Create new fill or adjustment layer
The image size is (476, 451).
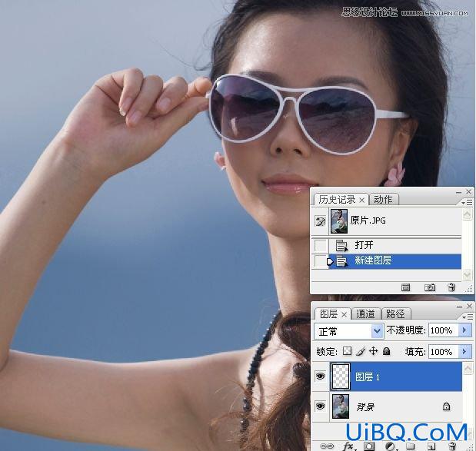pyautogui.click(x=390, y=446)
